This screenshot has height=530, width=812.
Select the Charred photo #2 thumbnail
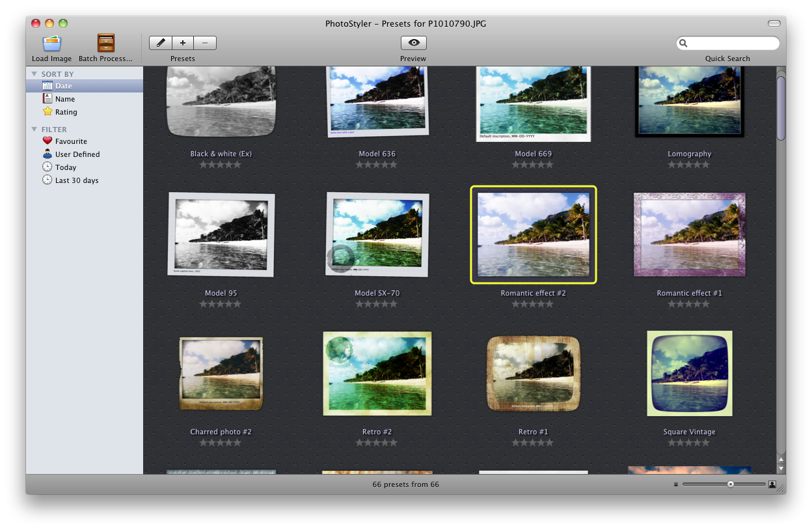221,374
